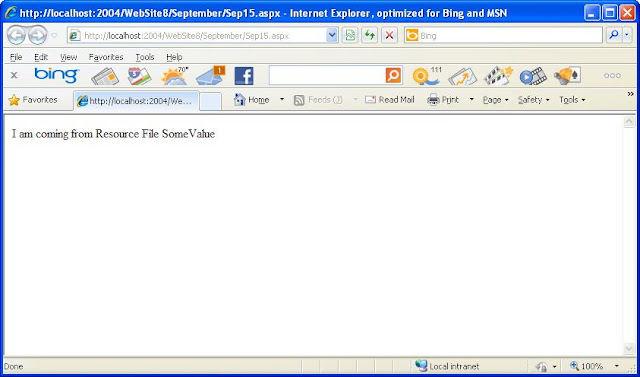Click the Favorites star button
640x377 pixels.
pyautogui.click(x=33, y=100)
